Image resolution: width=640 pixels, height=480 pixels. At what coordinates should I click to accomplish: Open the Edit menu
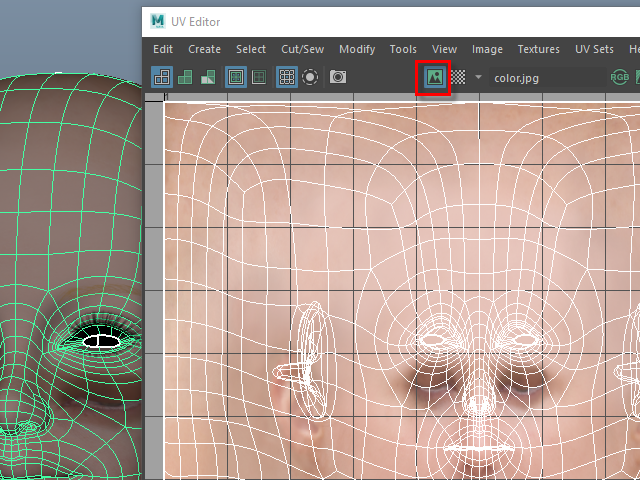tap(163, 49)
